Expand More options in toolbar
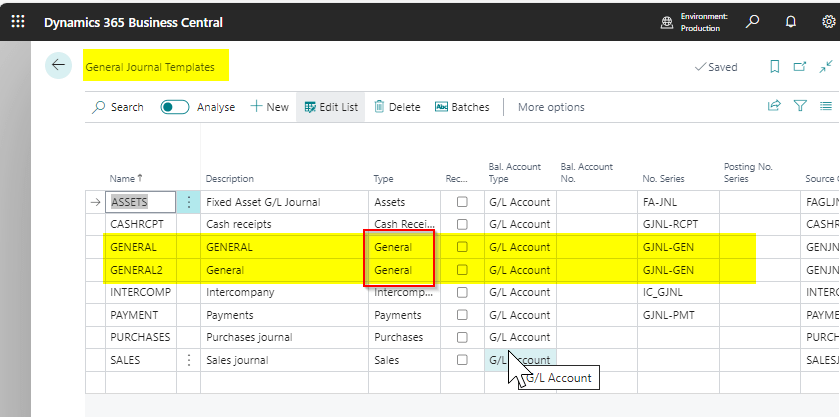The width and height of the screenshot is (840, 417). tap(551, 107)
